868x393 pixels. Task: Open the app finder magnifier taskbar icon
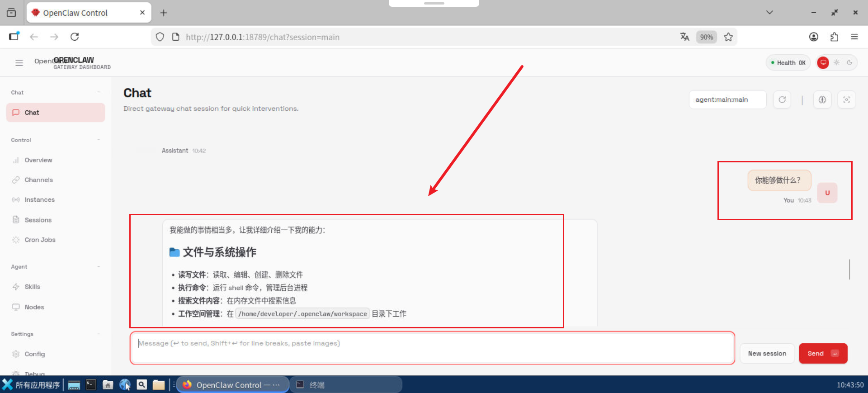142,384
